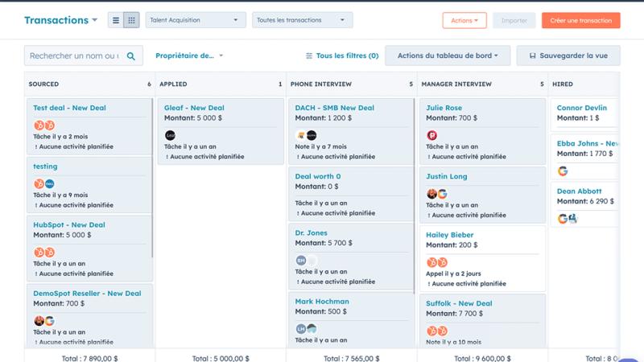This screenshot has height=362, width=644.
Task: Open the Julie Rose deal link
Action: tap(444, 108)
